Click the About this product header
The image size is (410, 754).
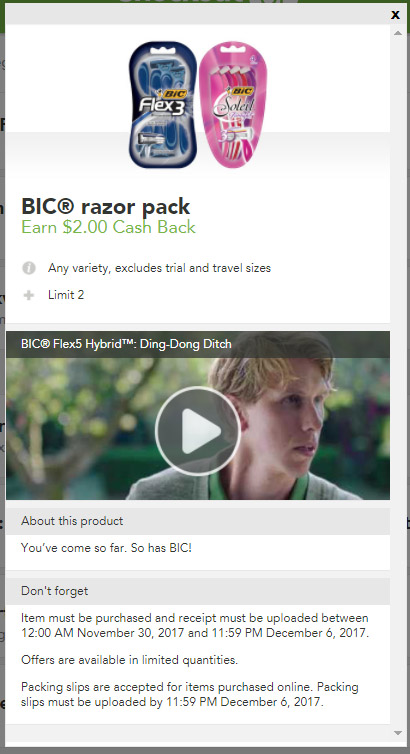(x=198, y=521)
